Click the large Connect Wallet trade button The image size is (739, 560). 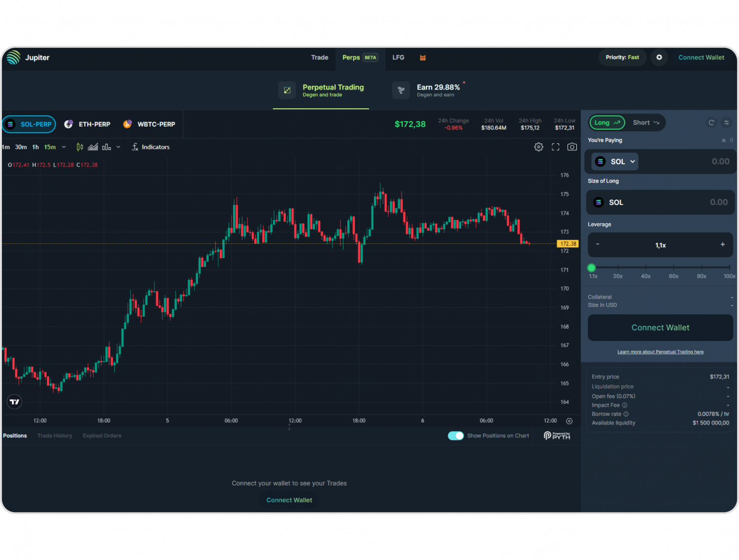pos(661,328)
